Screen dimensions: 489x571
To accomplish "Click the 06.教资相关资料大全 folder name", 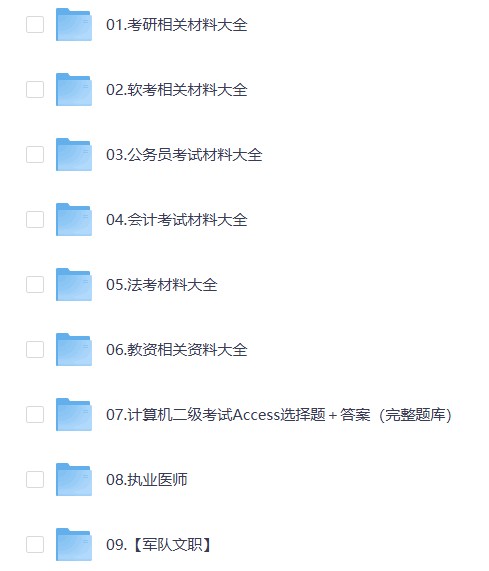I will point(177,350).
